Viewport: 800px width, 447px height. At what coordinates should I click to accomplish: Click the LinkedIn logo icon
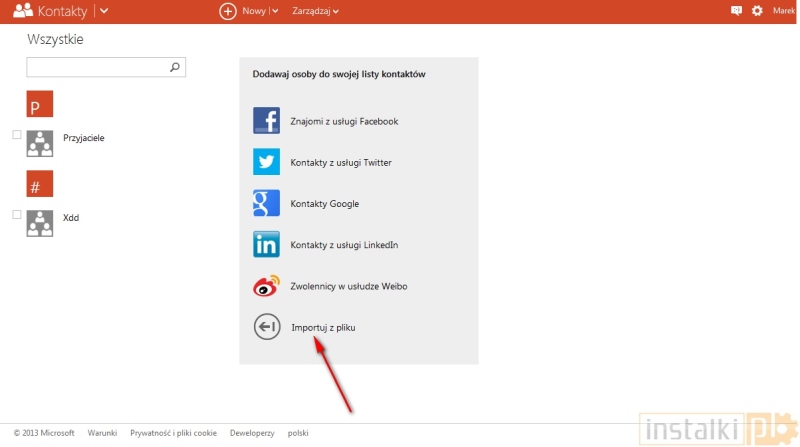point(266,244)
